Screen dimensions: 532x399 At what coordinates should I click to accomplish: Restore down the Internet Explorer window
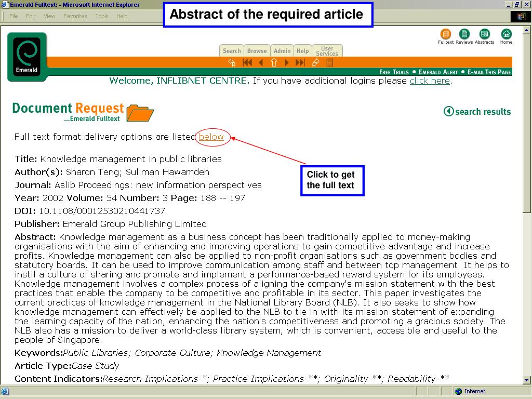[x=516, y=5]
